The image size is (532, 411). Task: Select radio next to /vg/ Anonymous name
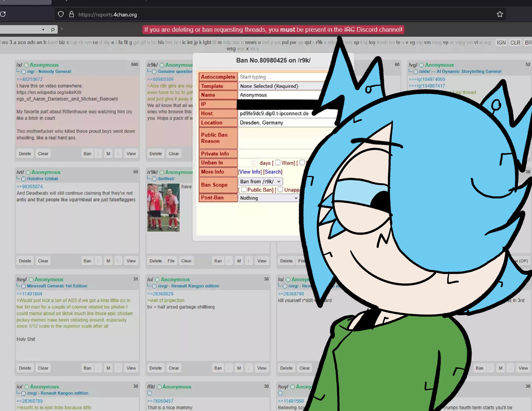coord(421,65)
